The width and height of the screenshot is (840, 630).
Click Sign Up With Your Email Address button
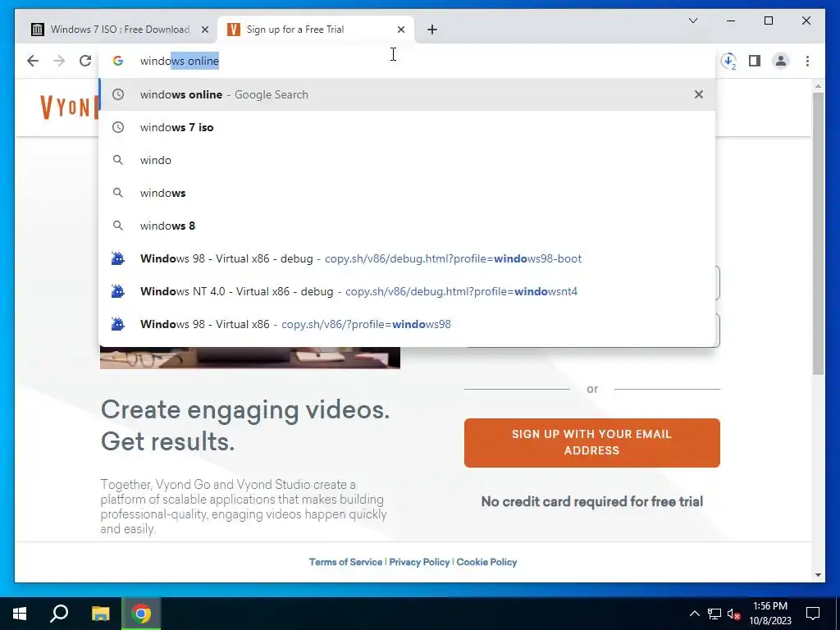point(592,442)
